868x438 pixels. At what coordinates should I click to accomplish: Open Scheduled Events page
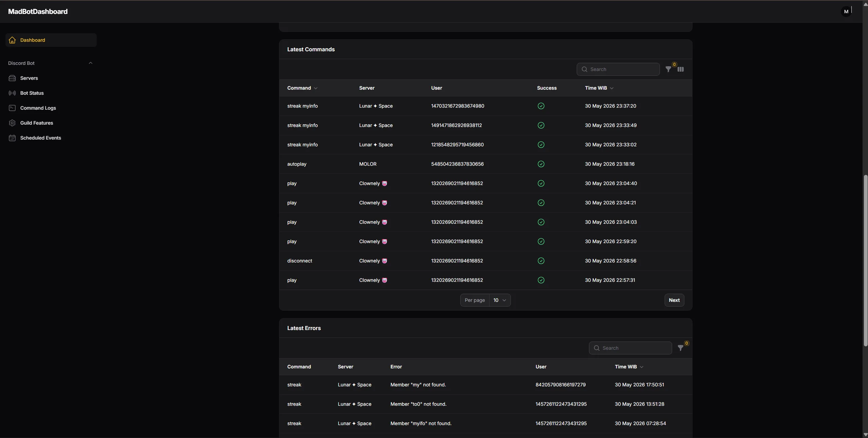[51, 138]
